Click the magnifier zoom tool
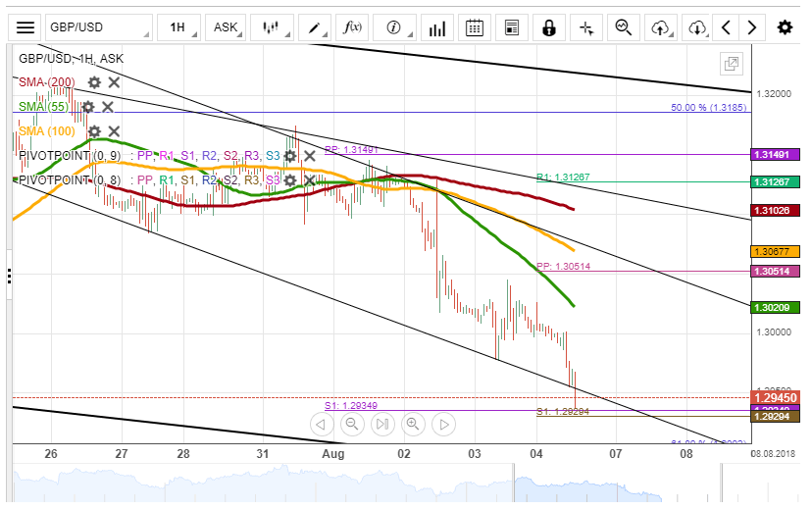 pos(624,27)
